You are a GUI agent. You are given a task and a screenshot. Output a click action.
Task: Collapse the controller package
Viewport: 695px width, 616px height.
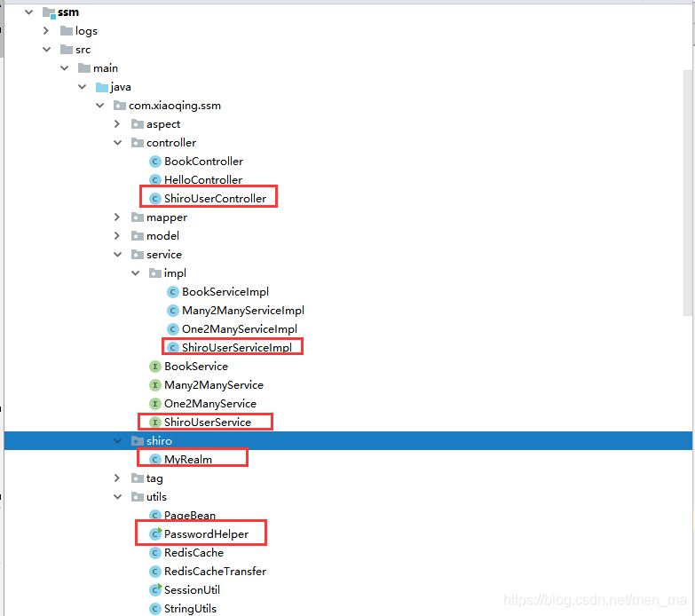[x=117, y=142]
